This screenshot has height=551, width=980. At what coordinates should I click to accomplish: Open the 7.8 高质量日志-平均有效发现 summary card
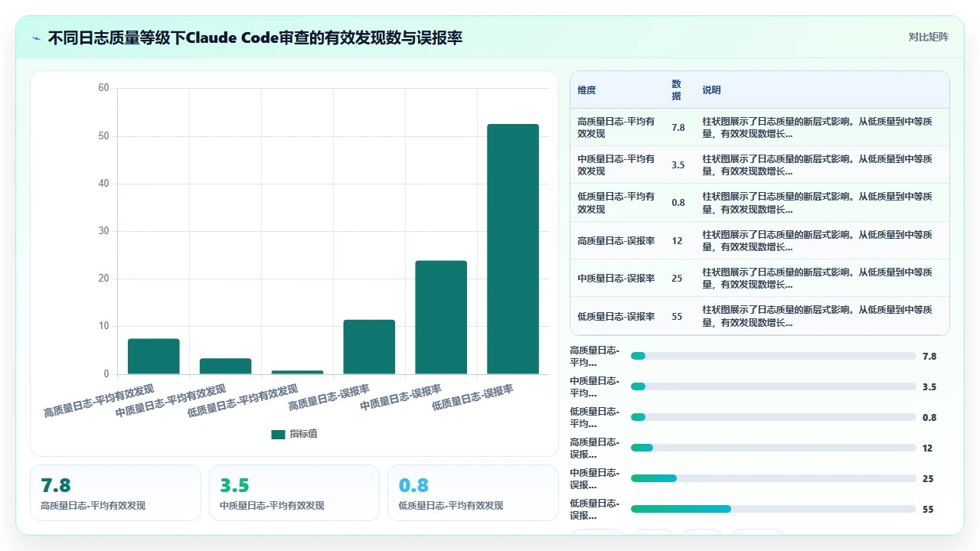[116, 493]
